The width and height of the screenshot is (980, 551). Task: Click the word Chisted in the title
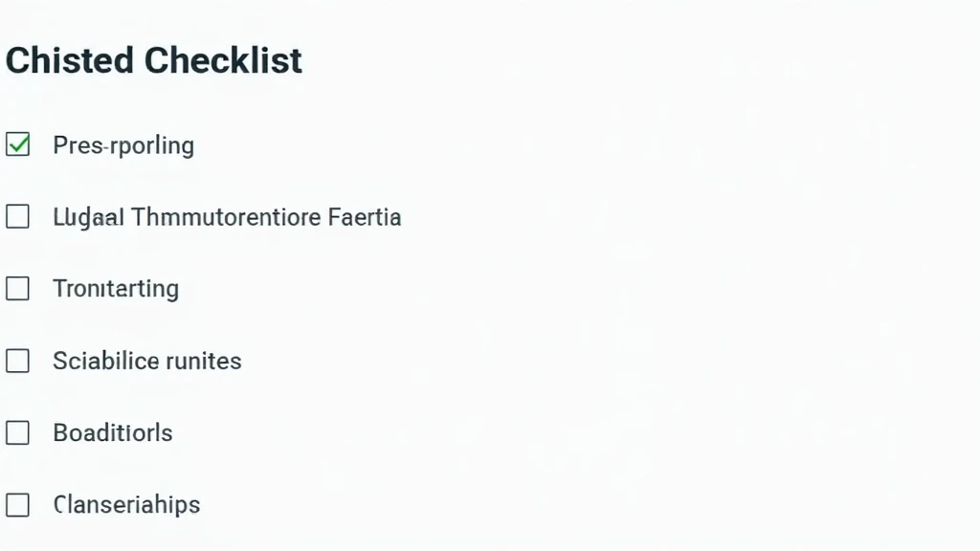69,60
